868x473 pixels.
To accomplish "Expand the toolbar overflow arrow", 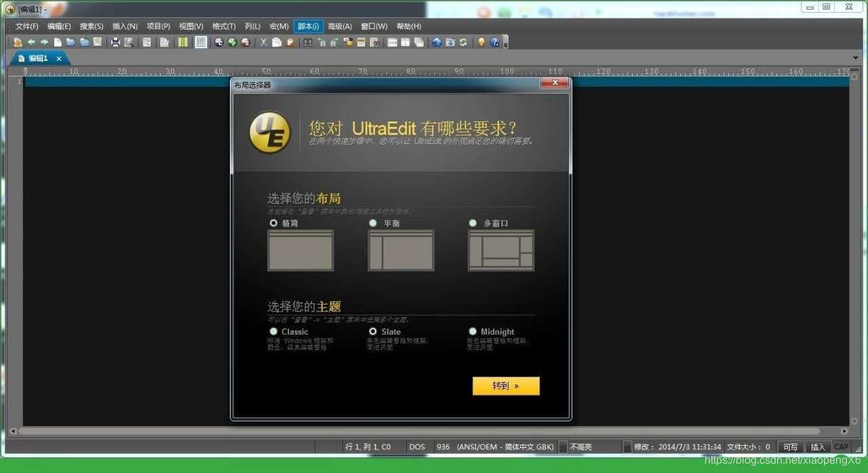I will click(504, 45).
